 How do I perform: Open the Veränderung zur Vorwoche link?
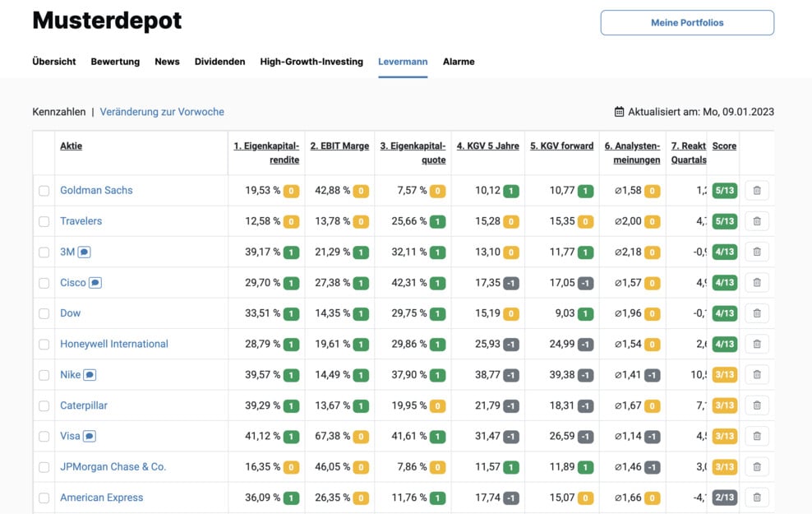click(162, 112)
